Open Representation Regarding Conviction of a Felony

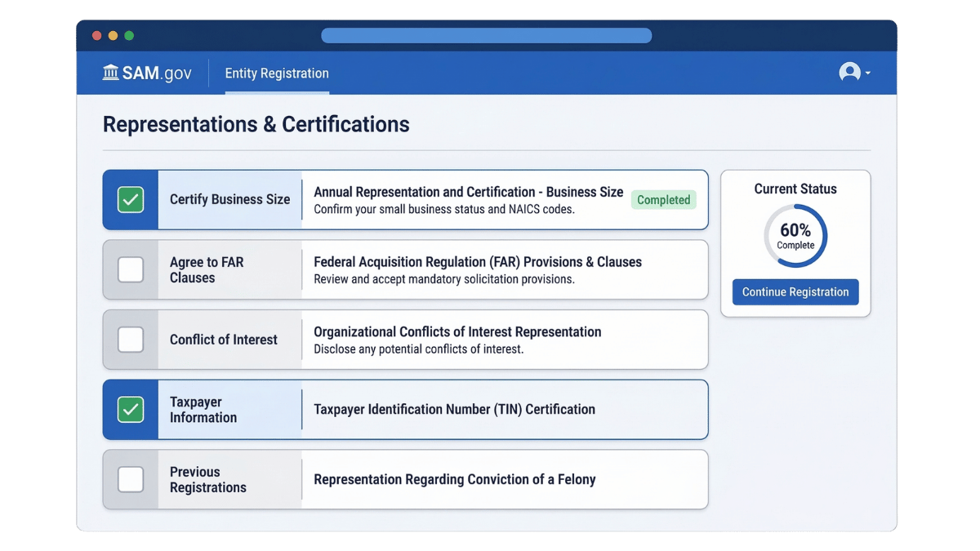[454, 479]
